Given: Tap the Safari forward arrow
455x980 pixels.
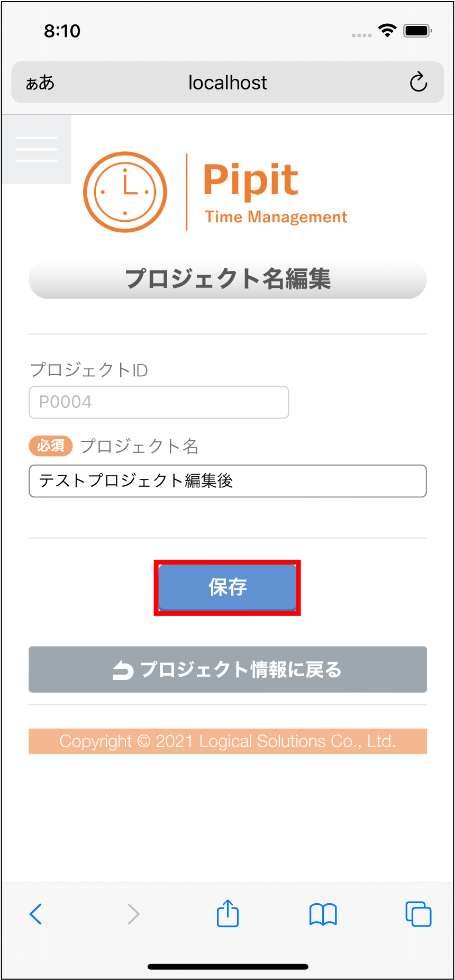Looking at the screenshot, I should click(x=133, y=914).
